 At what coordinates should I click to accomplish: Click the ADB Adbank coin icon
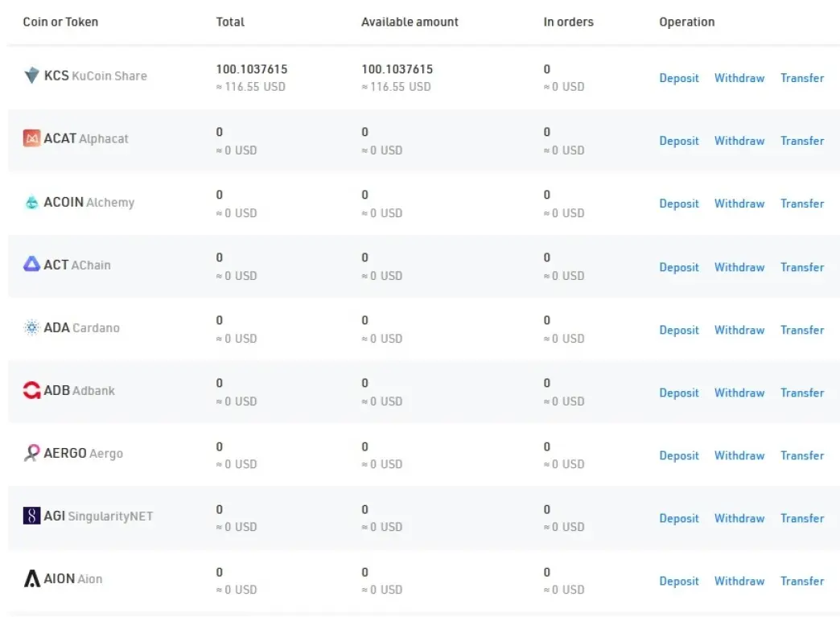point(31,390)
